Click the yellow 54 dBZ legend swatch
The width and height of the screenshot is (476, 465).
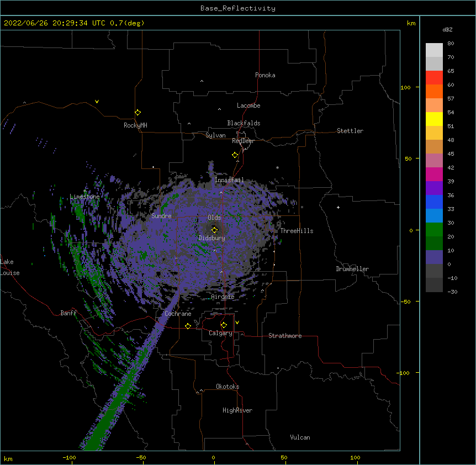pos(434,119)
